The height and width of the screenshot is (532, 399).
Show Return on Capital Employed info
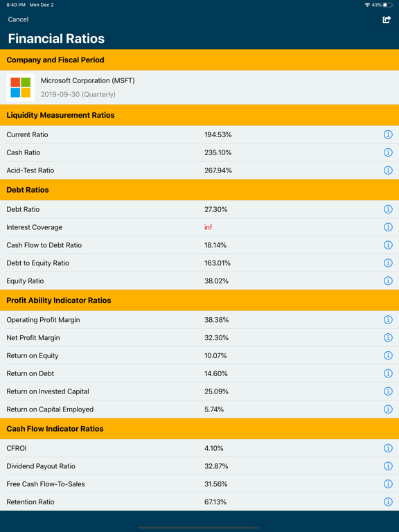(388, 409)
